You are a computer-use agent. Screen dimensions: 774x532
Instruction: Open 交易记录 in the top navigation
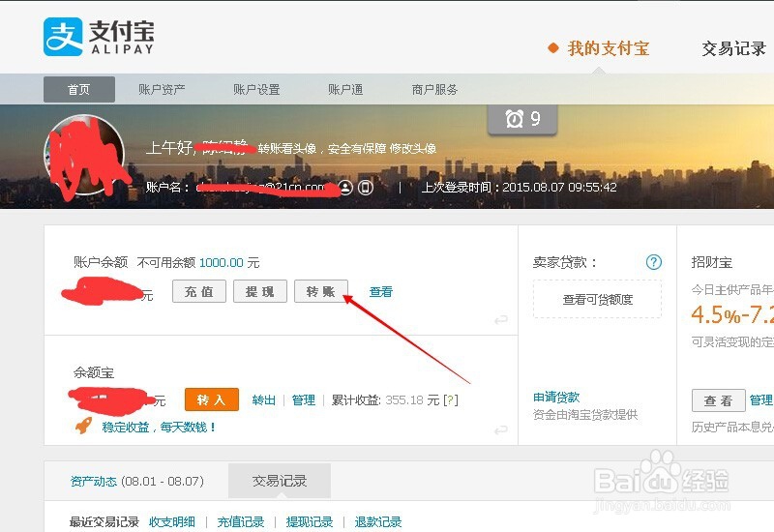tap(733, 48)
